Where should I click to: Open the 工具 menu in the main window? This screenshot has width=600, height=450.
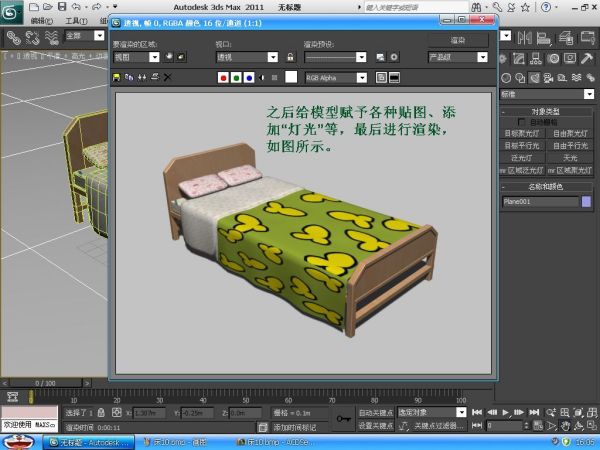(76, 21)
